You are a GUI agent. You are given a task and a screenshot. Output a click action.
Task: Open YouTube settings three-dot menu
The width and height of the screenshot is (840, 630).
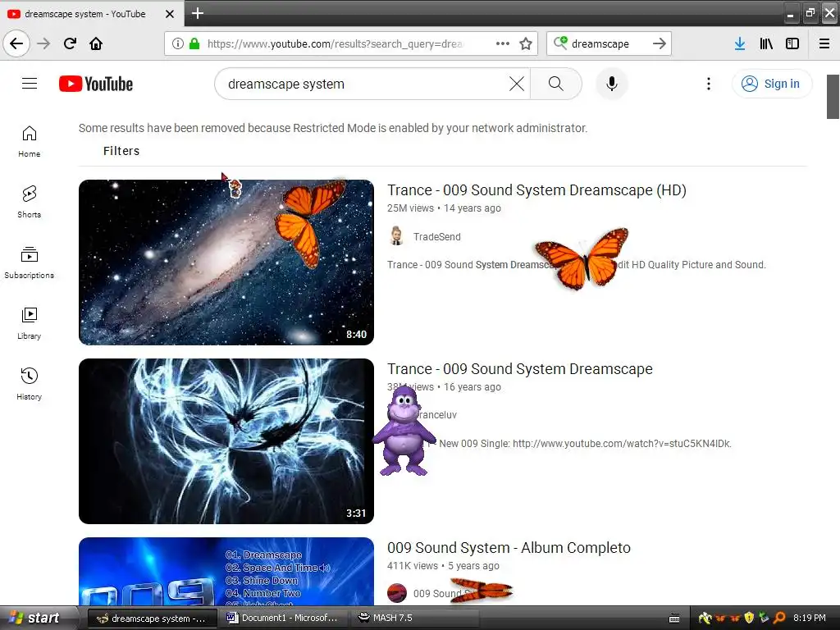tap(708, 84)
